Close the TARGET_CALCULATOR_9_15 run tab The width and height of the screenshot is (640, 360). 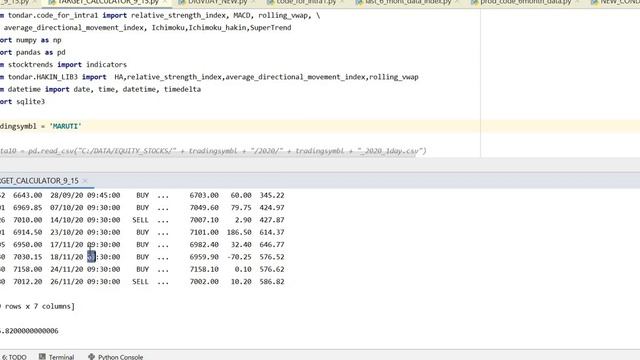85,180
